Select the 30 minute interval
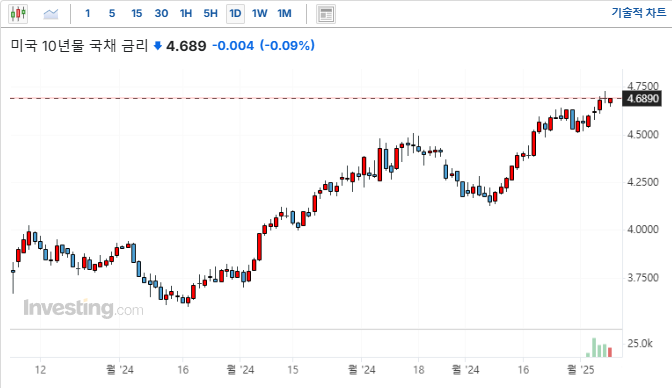Viewport: 672px width, 388px height. point(161,14)
